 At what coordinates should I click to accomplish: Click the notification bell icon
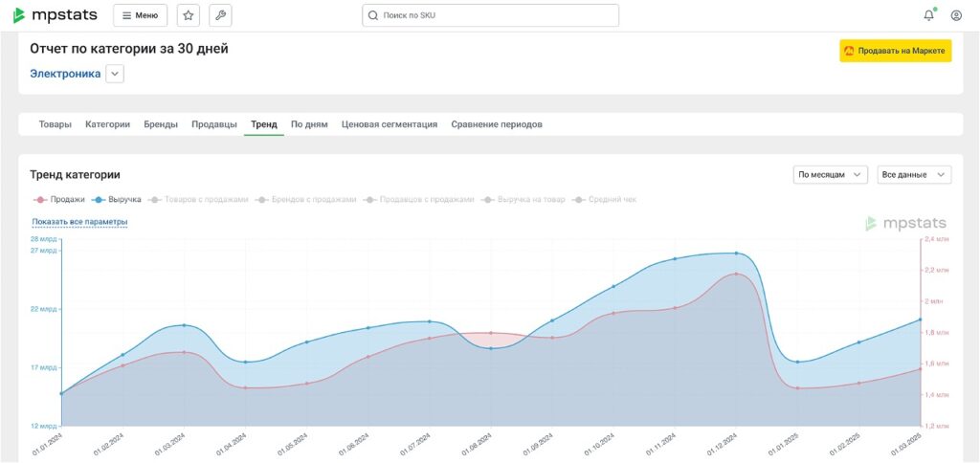coord(928,15)
